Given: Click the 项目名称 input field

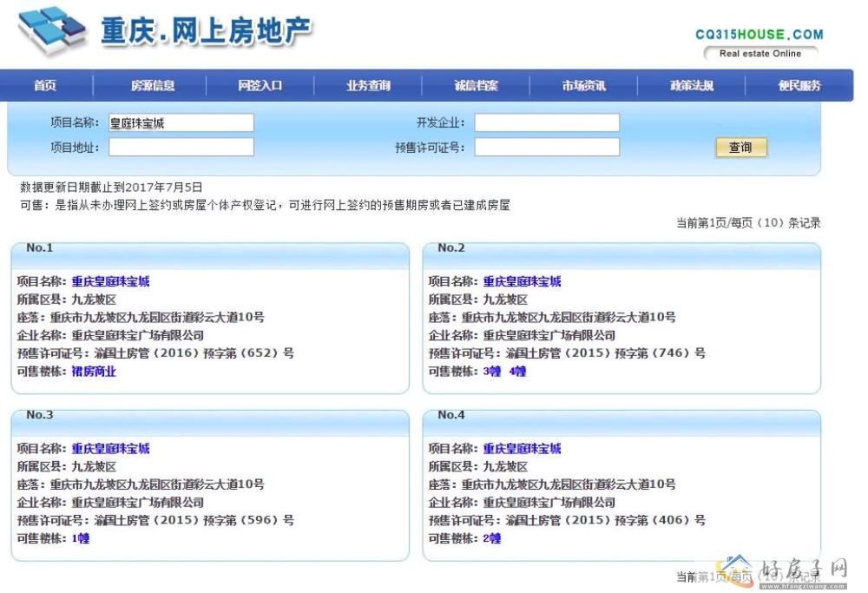Looking at the screenshot, I should pyautogui.click(x=181, y=123).
